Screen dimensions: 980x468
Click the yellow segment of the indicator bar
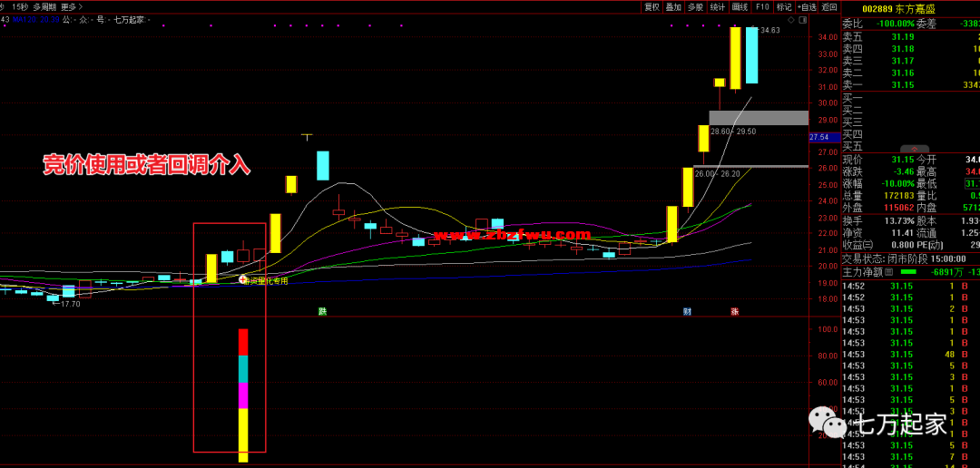pos(243,435)
